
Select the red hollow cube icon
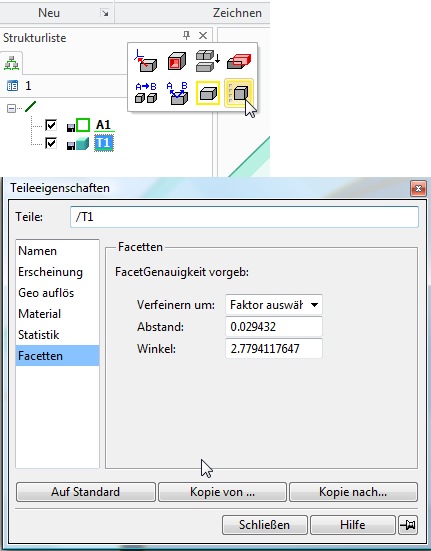point(177,61)
